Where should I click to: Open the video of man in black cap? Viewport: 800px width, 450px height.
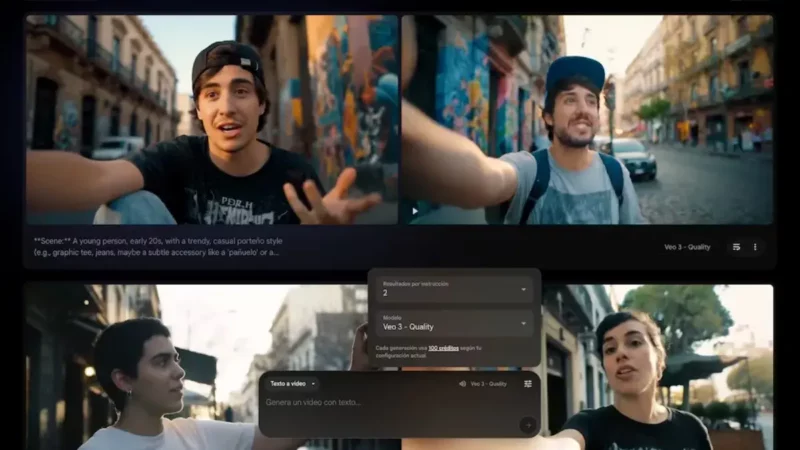tap(212, 119)
